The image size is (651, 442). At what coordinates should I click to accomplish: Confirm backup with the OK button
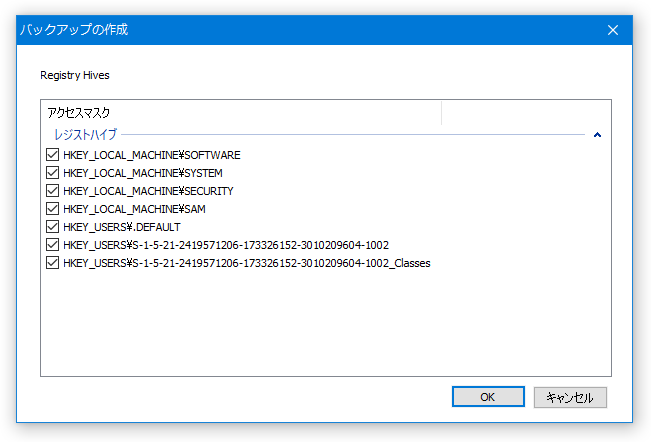(x=488, y=397)
